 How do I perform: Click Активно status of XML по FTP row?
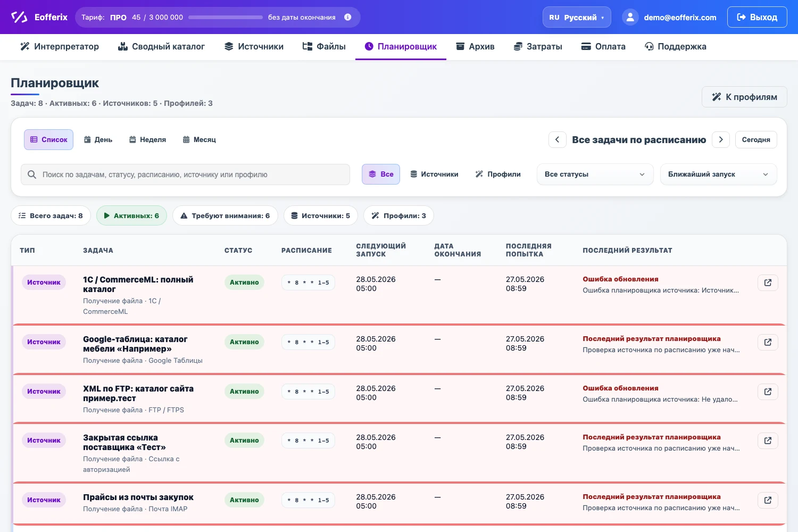(244, 392)
